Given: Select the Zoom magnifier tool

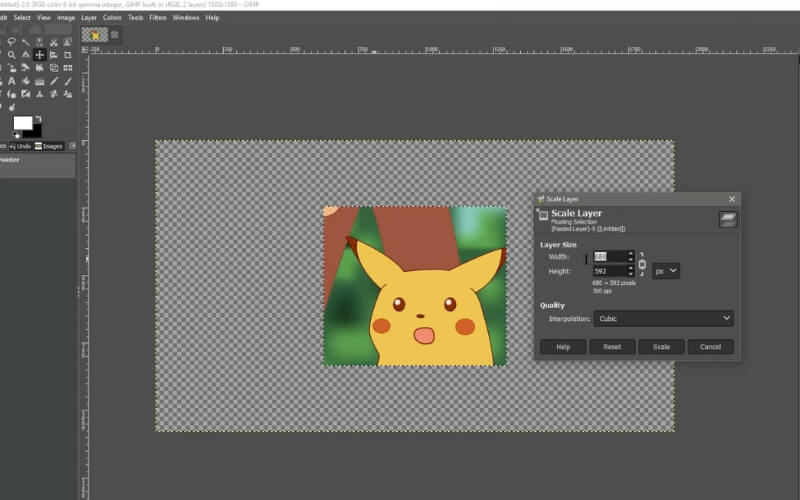Looking at the screenshot, I should click(11, 55).
